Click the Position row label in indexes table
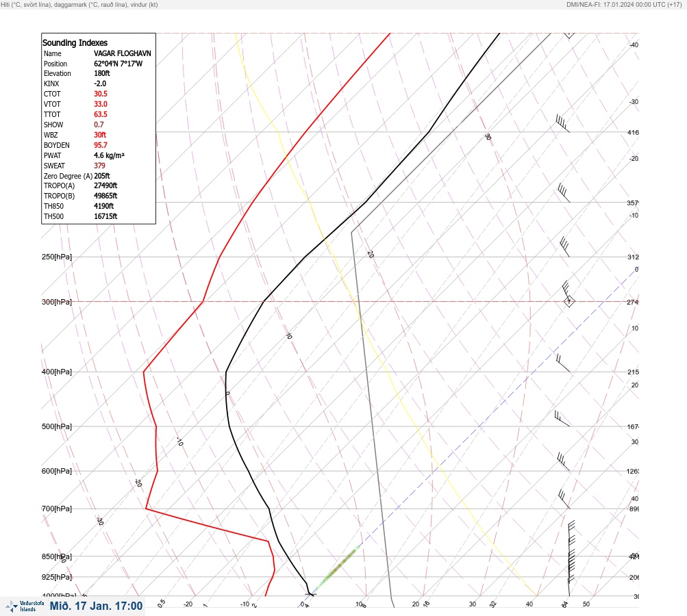This screenshot has height=616, width=687. coord(55,64)
